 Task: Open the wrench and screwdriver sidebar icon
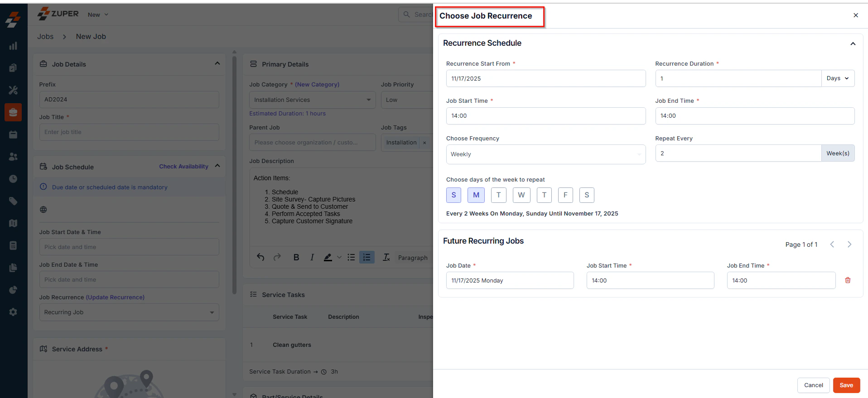(13, 90)
